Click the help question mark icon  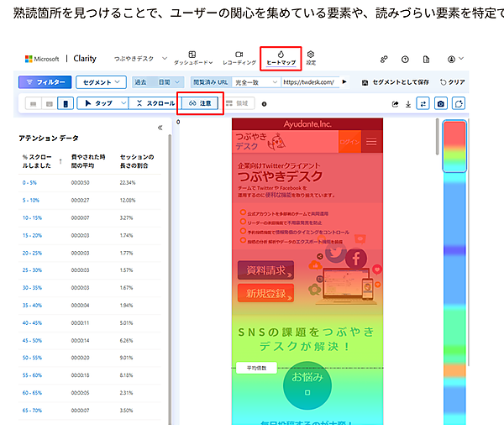(x=406, y=59)
